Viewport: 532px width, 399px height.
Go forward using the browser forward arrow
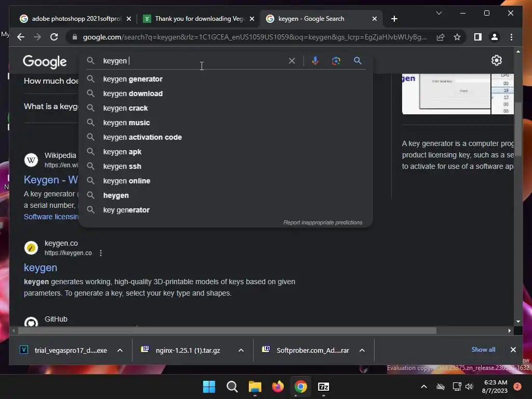click(x=37, y=37)
